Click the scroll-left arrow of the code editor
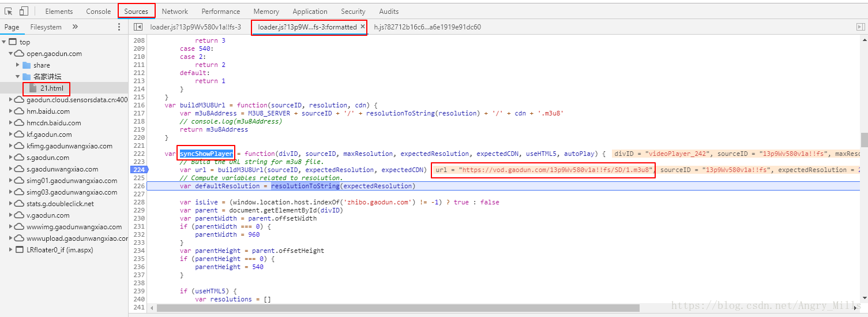Image resolution: width=868 pixels, height=317 pixels. (151, 308)
